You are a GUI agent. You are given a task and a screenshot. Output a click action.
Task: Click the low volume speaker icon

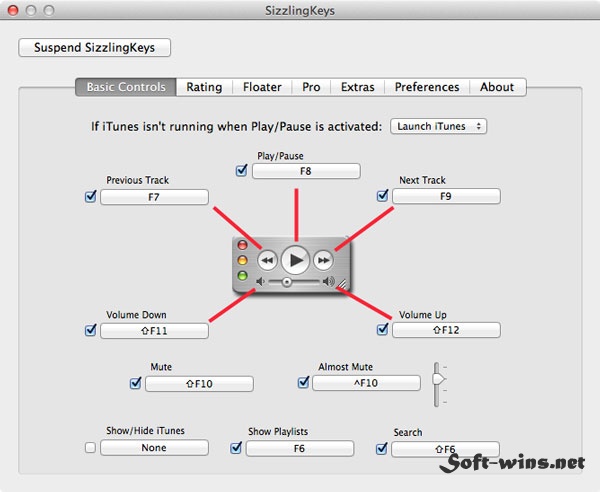[260, 282]
